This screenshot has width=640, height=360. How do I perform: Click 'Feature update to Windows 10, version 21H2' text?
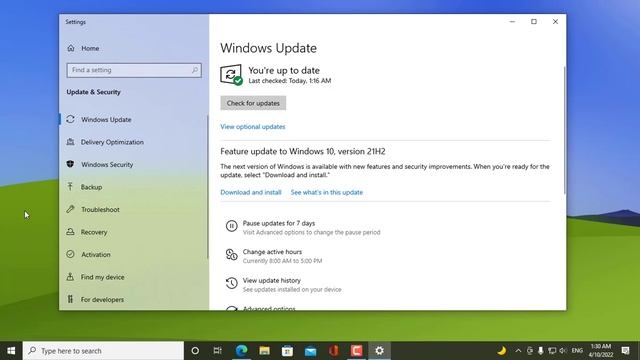[x=303, y=151]
